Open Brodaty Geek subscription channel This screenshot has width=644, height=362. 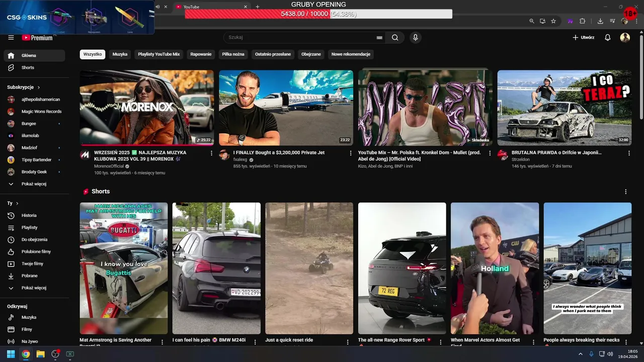tap(34, 172)
